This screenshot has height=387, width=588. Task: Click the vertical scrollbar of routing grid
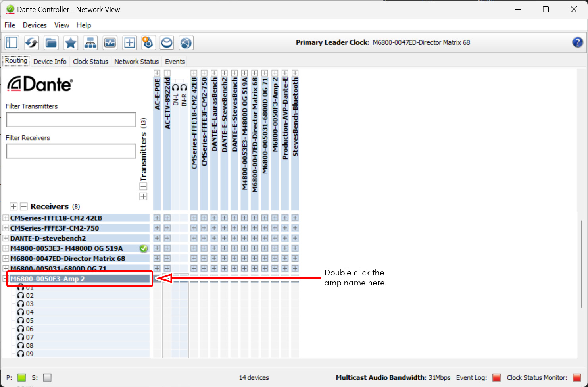click(582, 264)
